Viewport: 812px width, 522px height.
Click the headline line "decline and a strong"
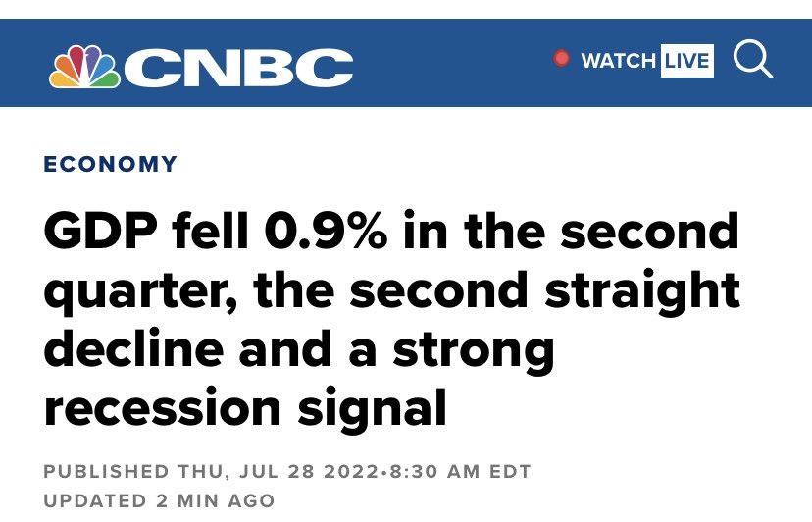pos(299,350)
